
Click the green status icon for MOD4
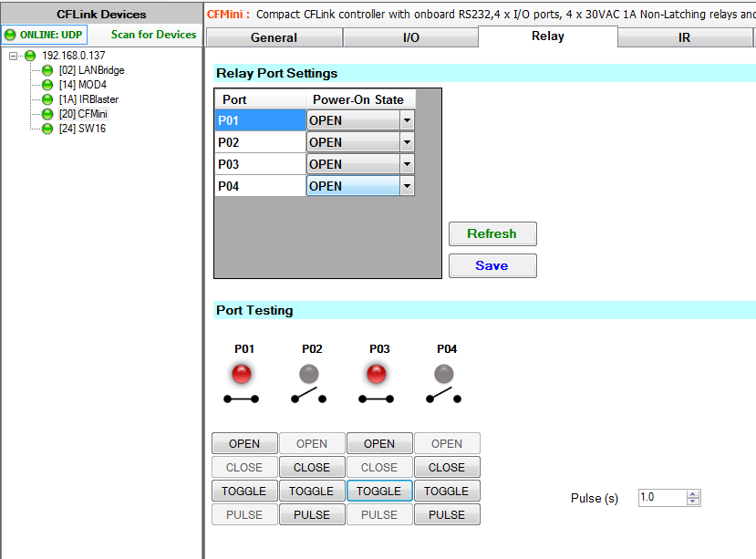[47, 85]
